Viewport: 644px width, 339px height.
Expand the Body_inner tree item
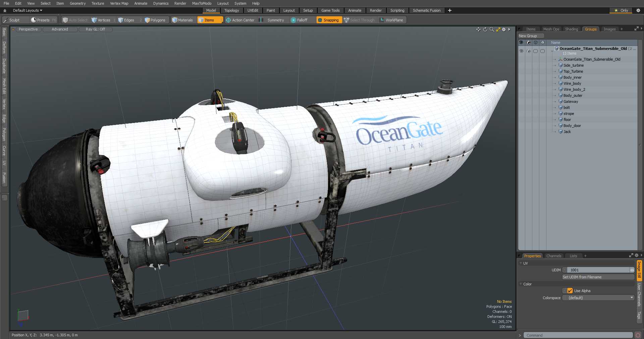pyautogui.click(x=555, y=78)
